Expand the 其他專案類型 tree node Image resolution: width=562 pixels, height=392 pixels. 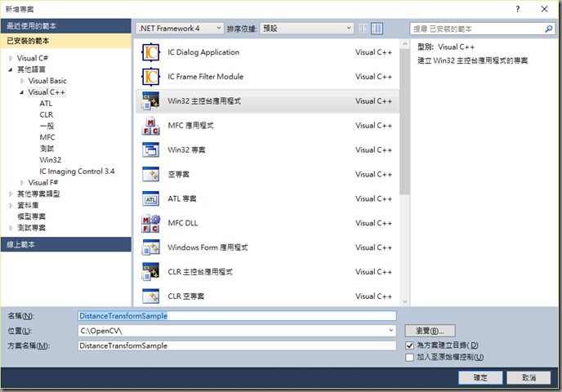coord(11,194)
